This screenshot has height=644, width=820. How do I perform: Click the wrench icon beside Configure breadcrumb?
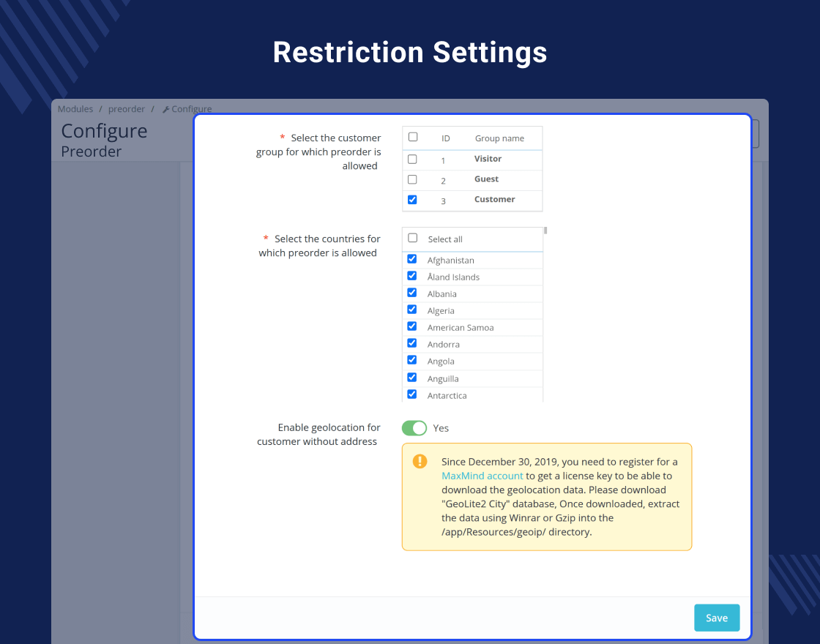[165, 109]
